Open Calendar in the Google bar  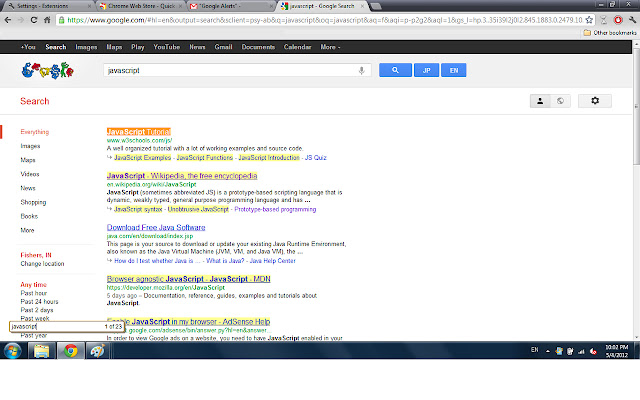(x=297, y=47)
